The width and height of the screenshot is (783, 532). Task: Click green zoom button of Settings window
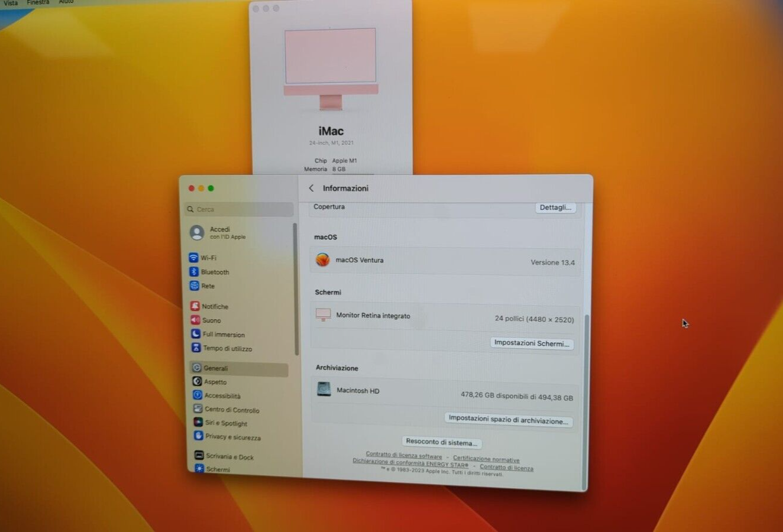(x=211, y=188)
